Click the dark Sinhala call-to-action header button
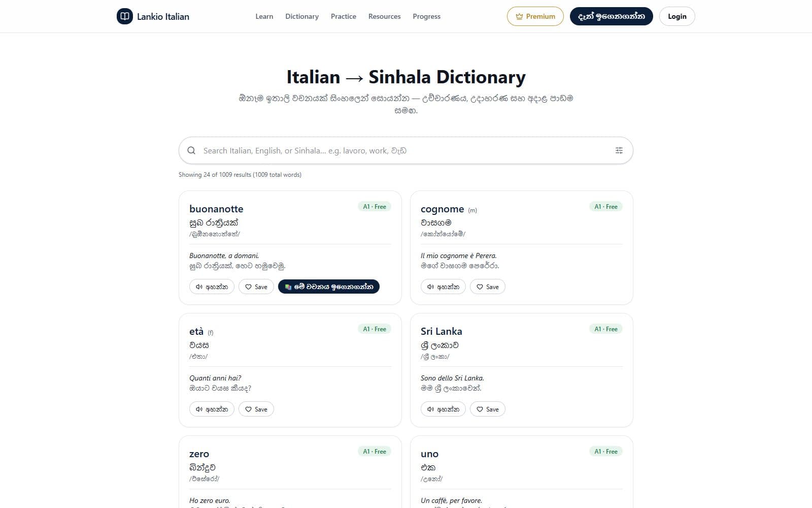Viewport: 812px width, 508px height. [x=612, y=16]
